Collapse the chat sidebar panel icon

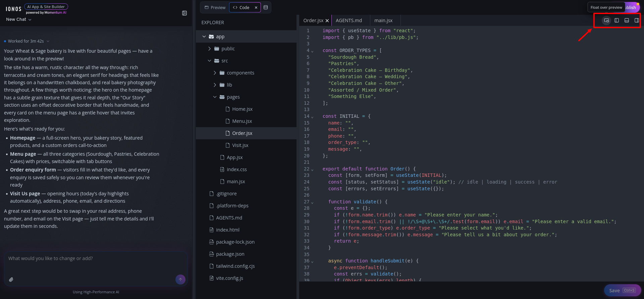point(184,13)
